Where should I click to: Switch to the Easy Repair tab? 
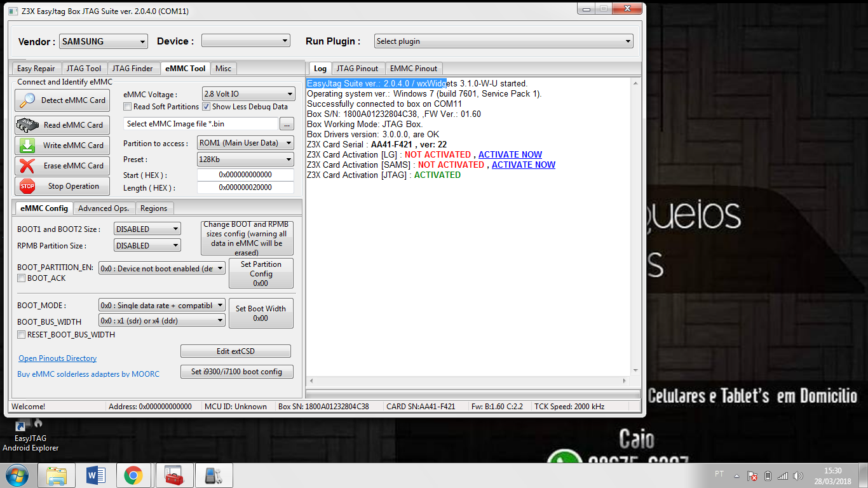tap(36, 69)
